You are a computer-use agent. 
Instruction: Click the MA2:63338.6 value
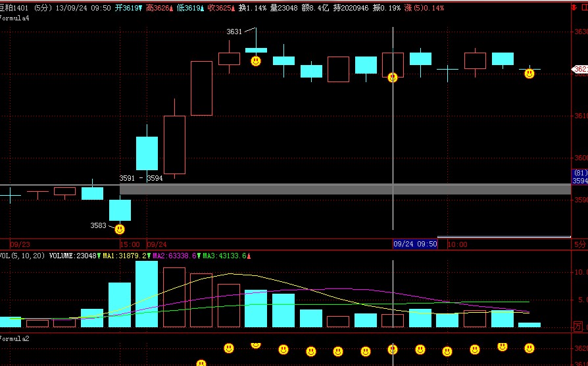175,256
